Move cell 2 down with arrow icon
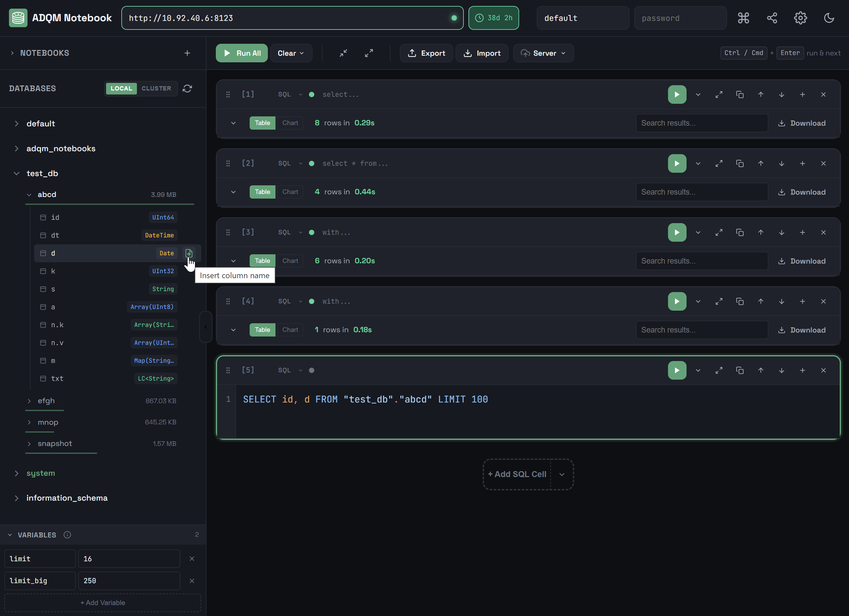The image size is (849, 616). pyautogui.click(x=782, y=164)
